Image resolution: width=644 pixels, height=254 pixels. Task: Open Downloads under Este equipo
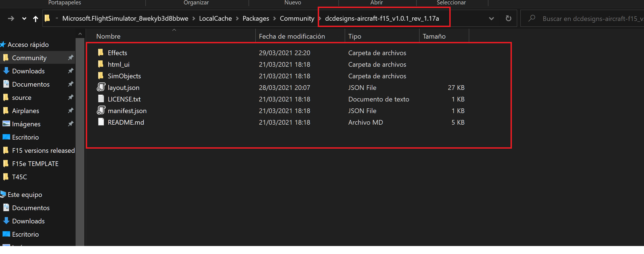(x=28, y=221)
